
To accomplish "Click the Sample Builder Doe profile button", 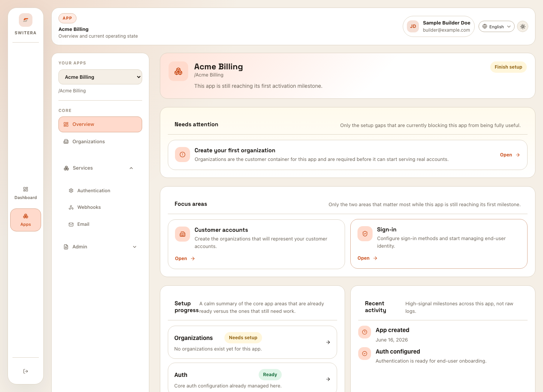I will coord(439,26).
